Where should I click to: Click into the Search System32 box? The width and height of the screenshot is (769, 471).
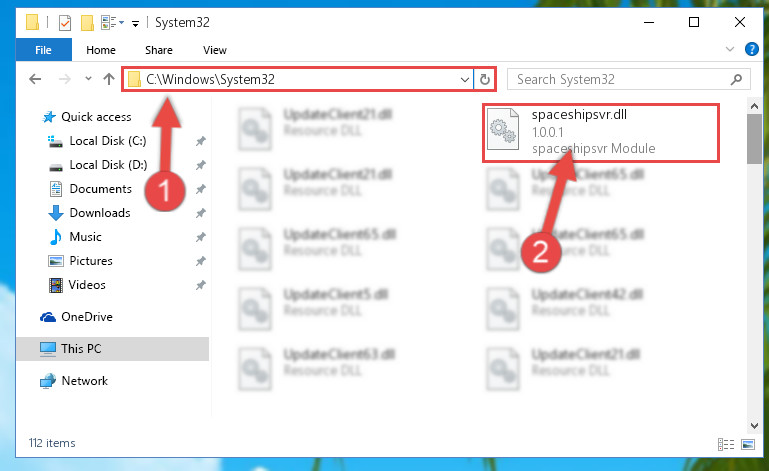[x=619, y=79]
